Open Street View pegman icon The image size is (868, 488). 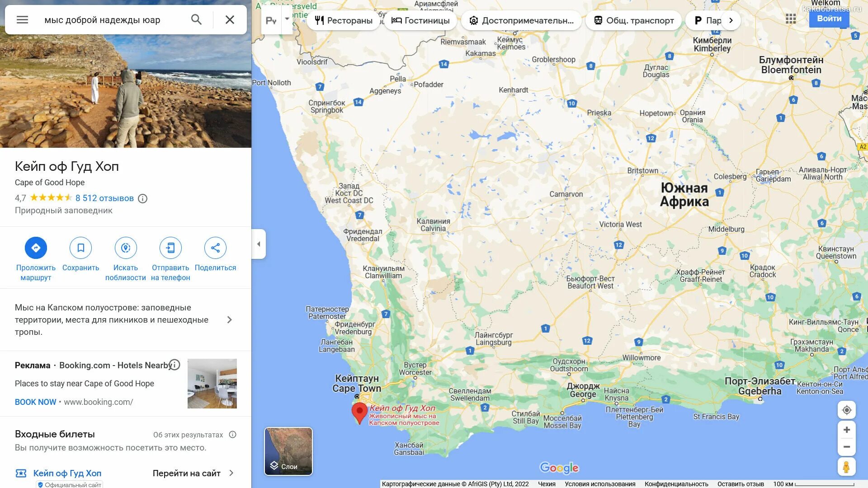tap(846, 466)
